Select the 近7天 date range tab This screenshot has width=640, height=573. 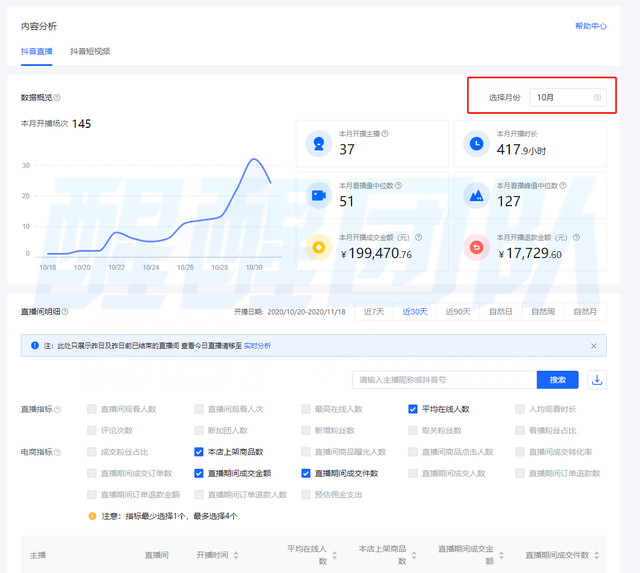tap(375, 312)
